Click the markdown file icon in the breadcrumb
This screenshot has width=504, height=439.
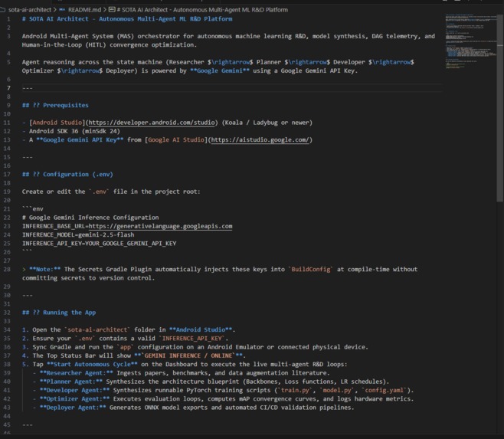click(62, 10)
